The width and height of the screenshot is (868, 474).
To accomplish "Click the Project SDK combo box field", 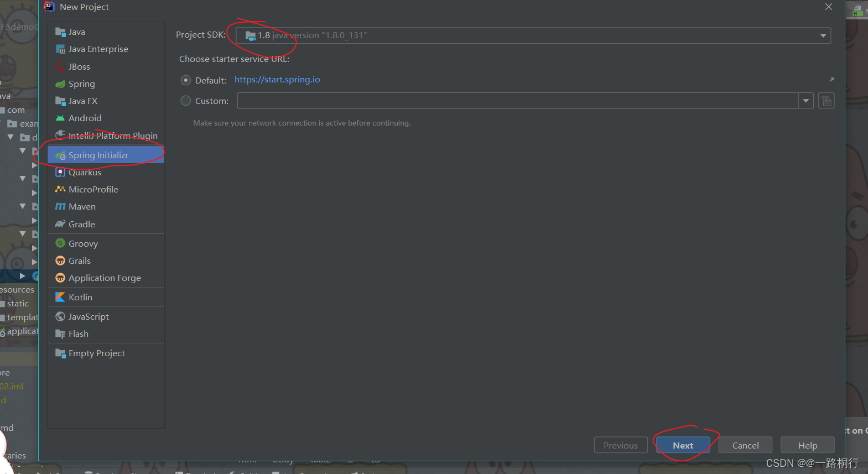I will pos(533,35).
